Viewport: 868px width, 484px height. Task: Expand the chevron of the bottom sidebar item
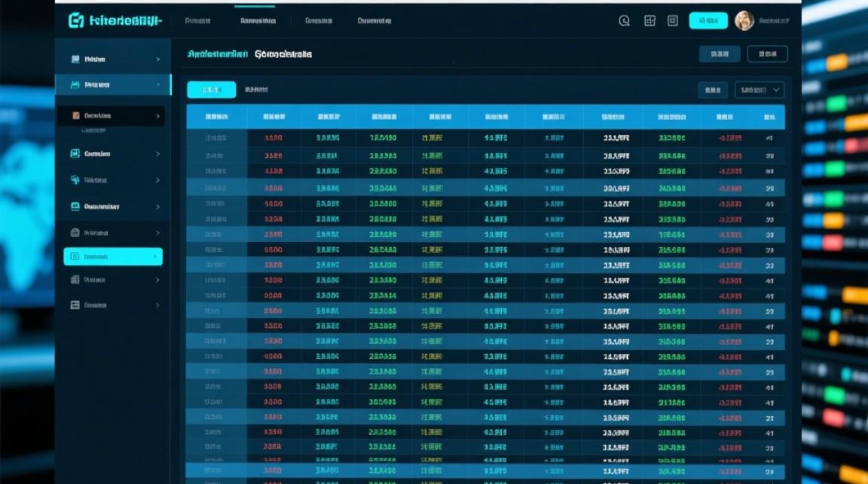point(158,305)
